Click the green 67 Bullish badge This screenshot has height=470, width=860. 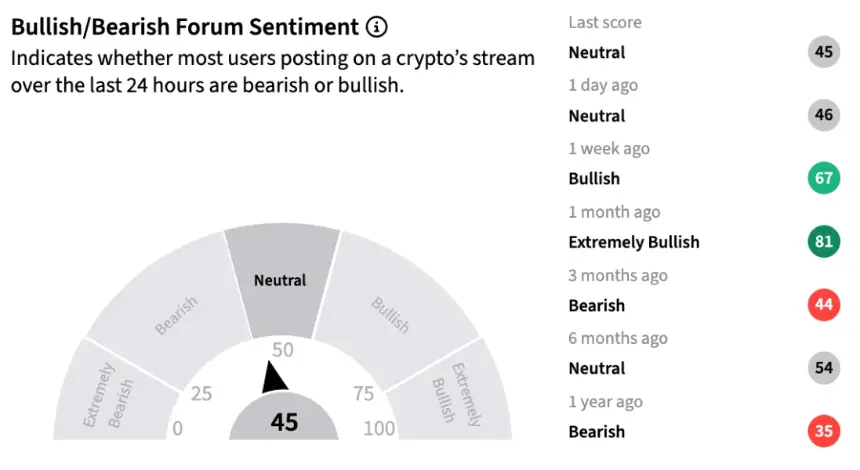pyautogui.click(x=823, y=178)
